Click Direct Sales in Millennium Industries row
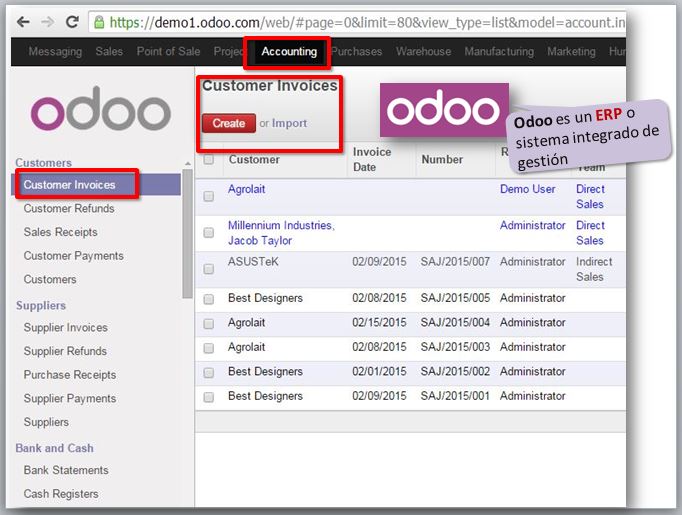Screen dimensions: 682x515 click(591, 233)
